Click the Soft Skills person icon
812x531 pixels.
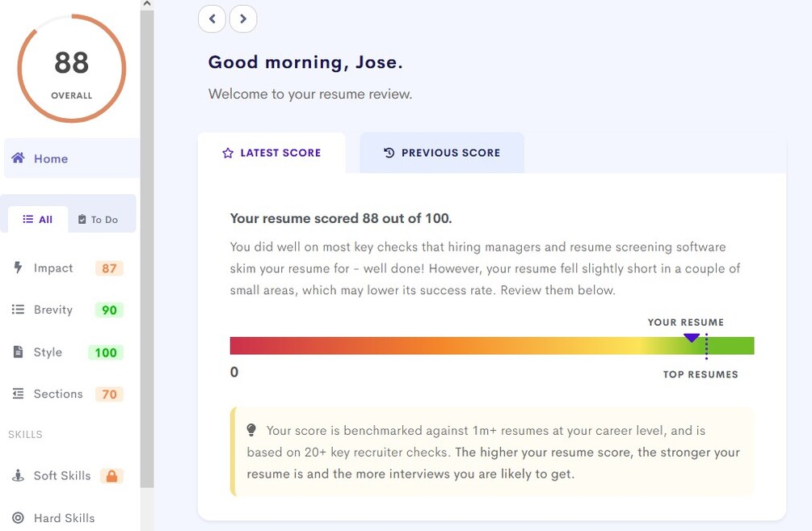18,475
